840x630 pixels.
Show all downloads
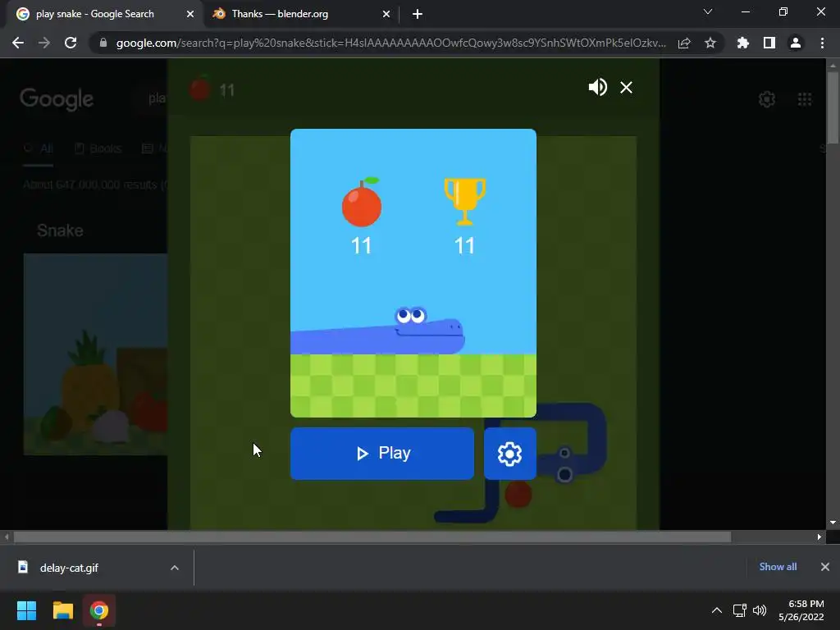pos(778,567)
